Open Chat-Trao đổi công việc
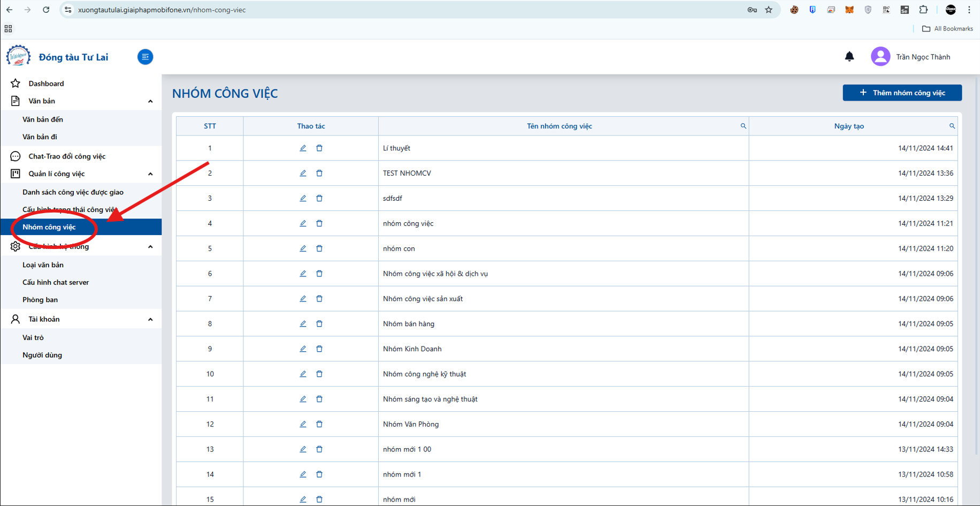The image size is (980, 506). [67, 156]
